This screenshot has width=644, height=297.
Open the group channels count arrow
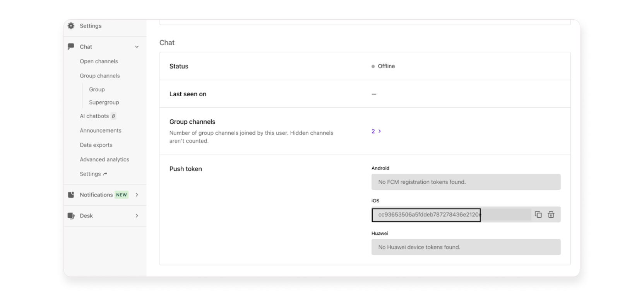tap(380, 131)
